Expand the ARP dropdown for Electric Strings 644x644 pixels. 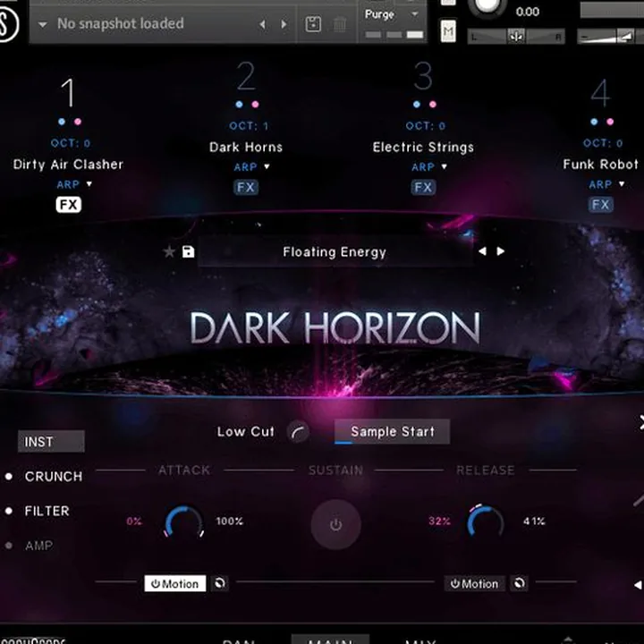click(x=444, y=166)
